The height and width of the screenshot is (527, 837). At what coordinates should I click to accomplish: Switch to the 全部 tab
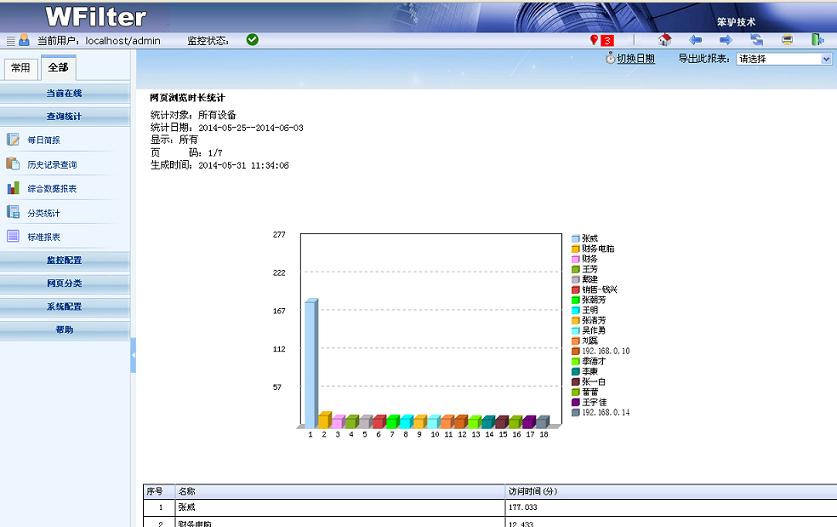tap(58, 68)
